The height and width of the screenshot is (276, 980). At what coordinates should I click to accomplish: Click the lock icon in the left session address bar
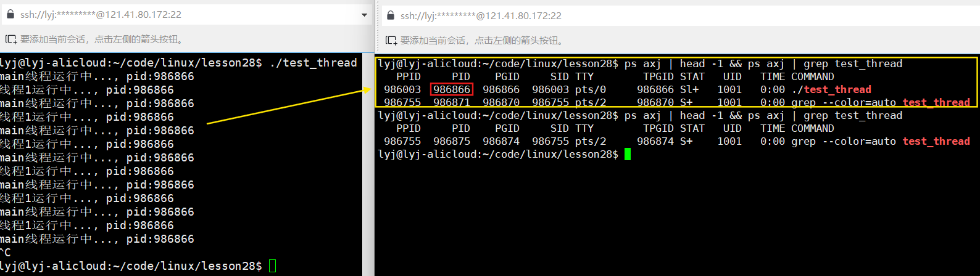click(10, 14)
